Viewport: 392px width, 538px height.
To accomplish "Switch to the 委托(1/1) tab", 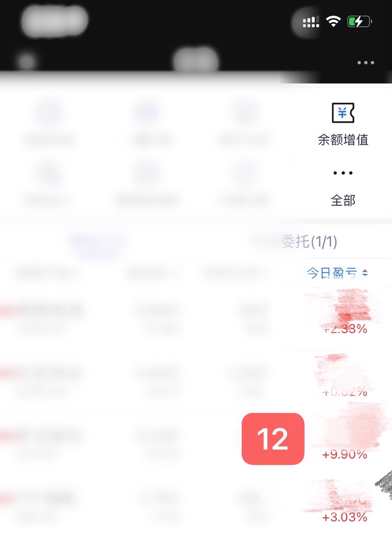I will pos(309,242).
